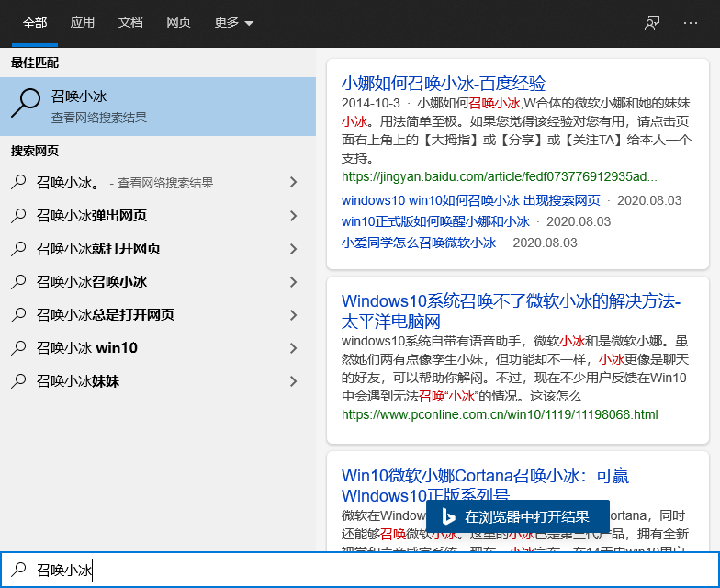Select suggestion text 召唤小冰 win10

[x=87, y=347]
